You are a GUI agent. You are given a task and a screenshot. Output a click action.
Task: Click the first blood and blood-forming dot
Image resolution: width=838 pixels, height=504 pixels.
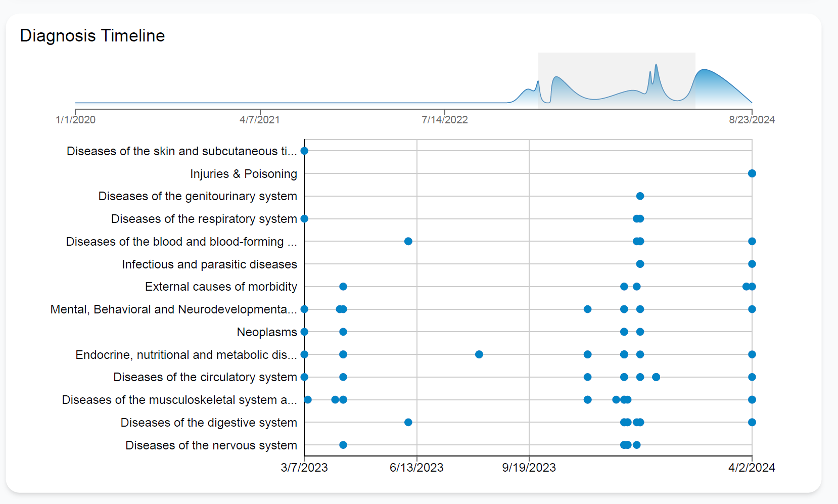tap(408, 241)
